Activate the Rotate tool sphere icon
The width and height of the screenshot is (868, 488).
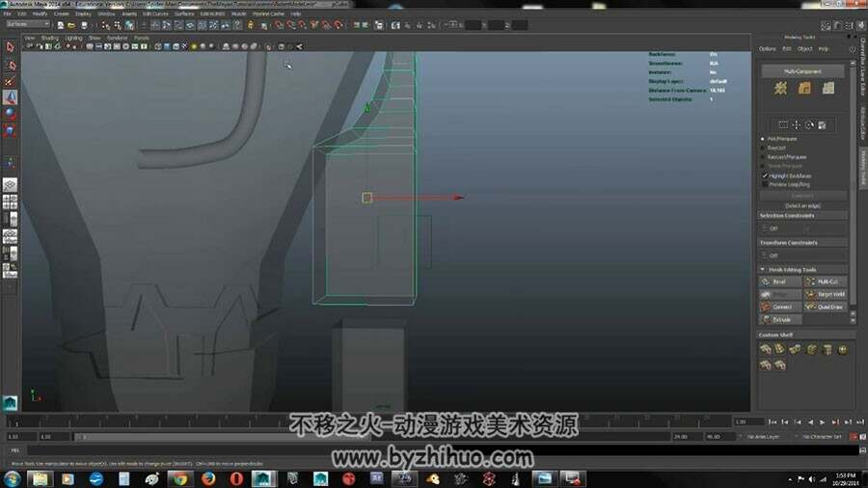(x=10, y=114)
